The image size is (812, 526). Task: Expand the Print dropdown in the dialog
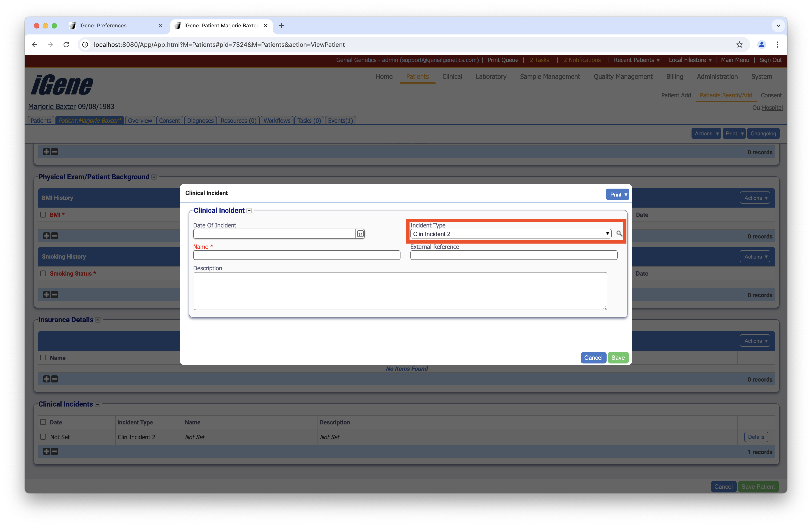click(617, 195)
